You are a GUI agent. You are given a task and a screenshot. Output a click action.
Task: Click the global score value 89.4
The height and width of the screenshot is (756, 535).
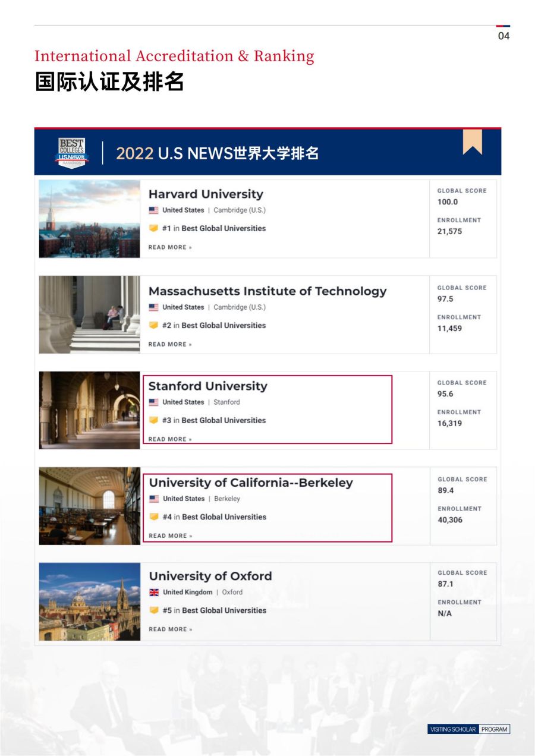click(x=446, y=490)
